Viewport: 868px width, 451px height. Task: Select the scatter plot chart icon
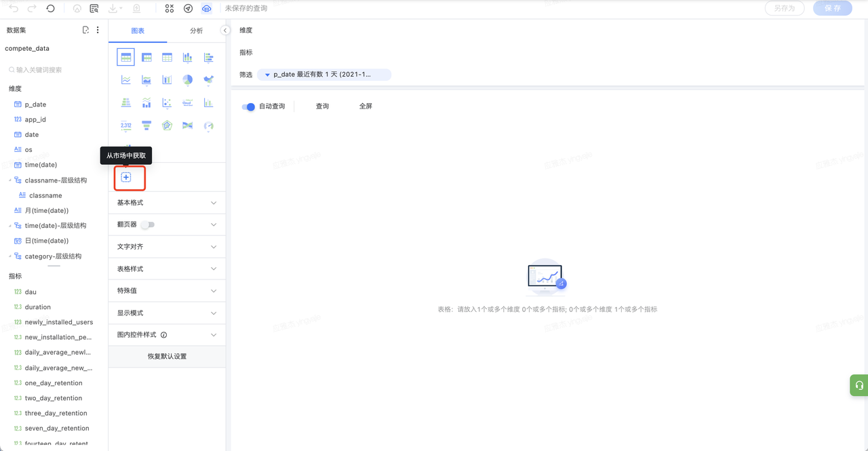pyautogui.click(x=167, y=103)
